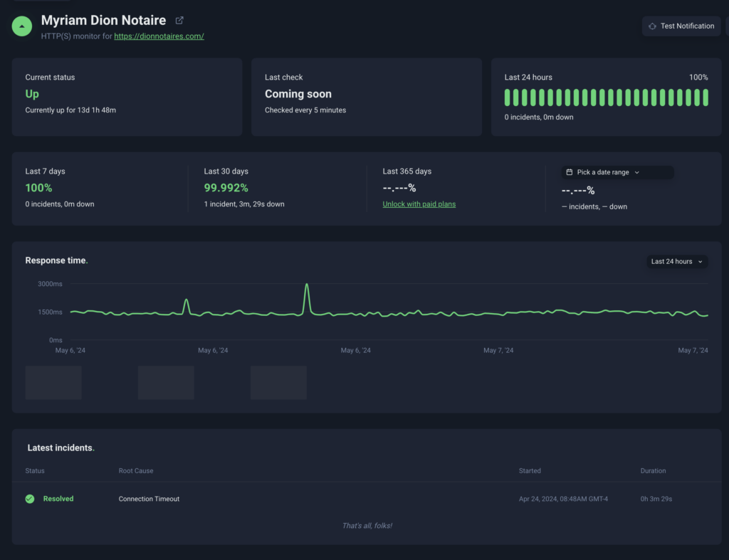Click the highest 3000ms spike on response chart
The image size is (729, 560).
(307, 285)
